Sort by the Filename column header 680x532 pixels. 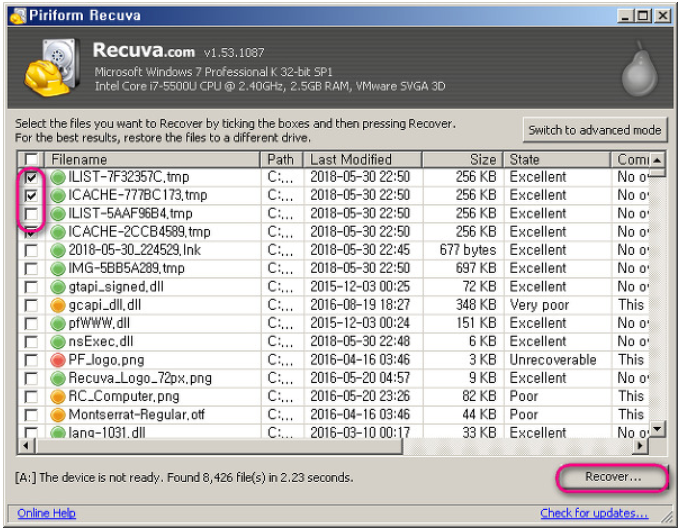[x=153, y=160]
